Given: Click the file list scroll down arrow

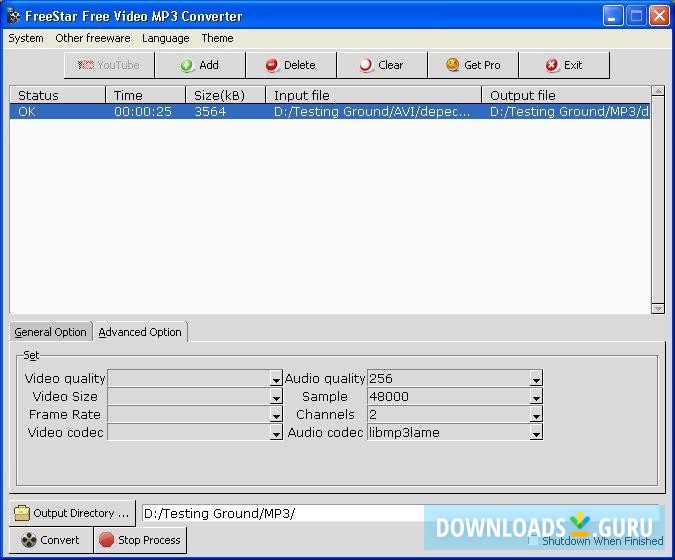Looking at the screenshot, I should 658,308.
